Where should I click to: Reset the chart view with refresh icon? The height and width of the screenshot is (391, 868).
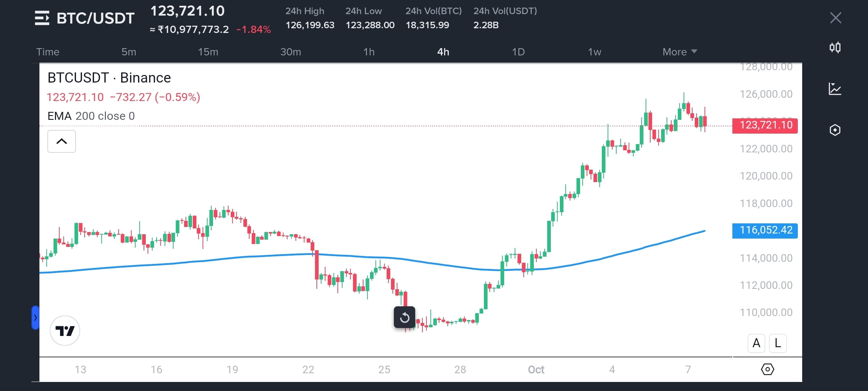pos(404,318)
